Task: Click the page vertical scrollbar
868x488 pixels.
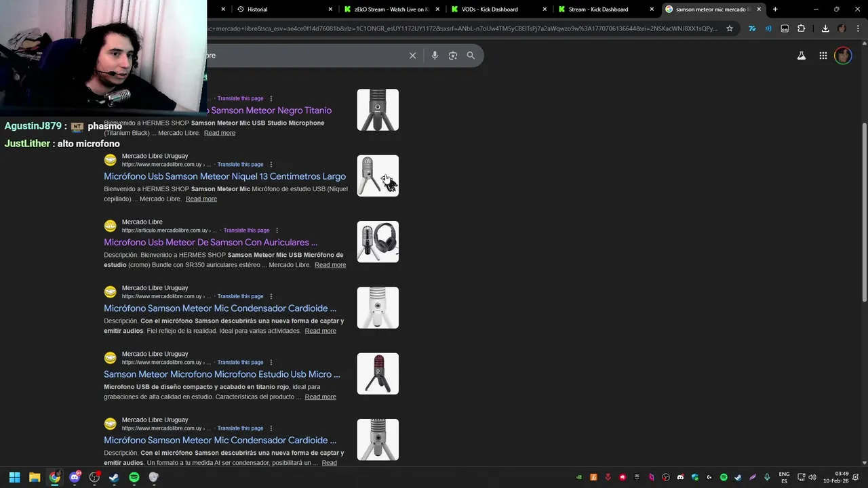Action: point(865,212)
